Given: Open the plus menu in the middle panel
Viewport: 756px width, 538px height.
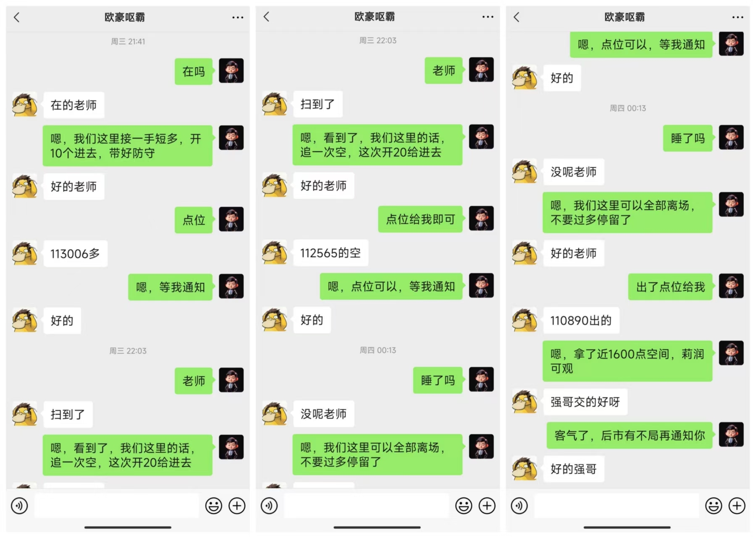Looking at the screenshot, I should point(487,506).
